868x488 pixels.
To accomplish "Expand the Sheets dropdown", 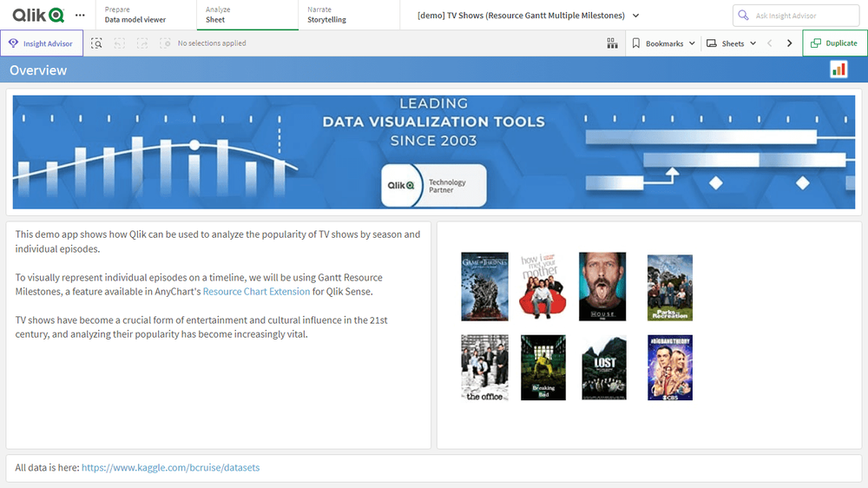I will coord(732,43).
